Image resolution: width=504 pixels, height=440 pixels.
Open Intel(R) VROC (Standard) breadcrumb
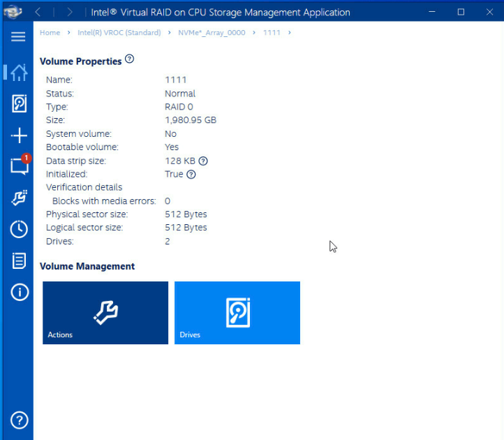[119, 33]
